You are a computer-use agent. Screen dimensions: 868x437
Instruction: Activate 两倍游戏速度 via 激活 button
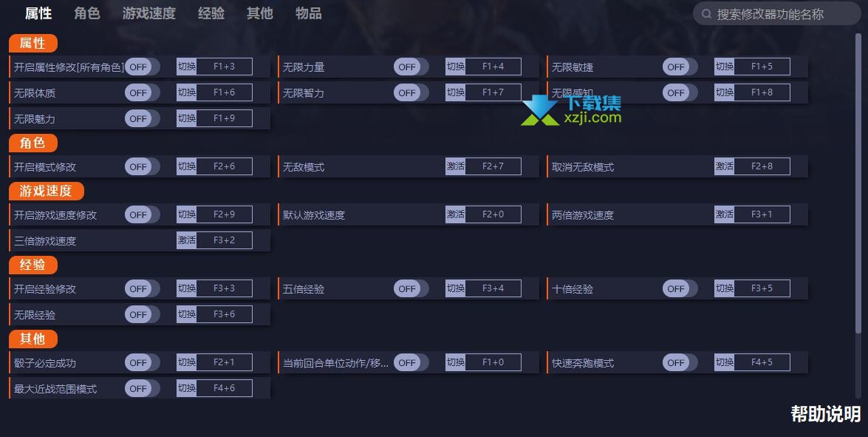tap(725, 214)
